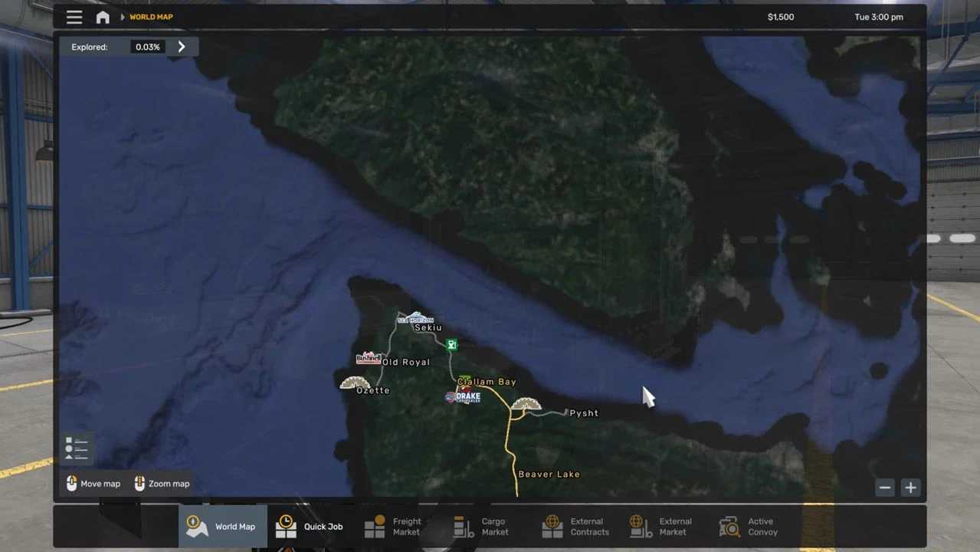Click the WORLD MAP breadcrumb label
980x552 pixels.
pos(151,17)
